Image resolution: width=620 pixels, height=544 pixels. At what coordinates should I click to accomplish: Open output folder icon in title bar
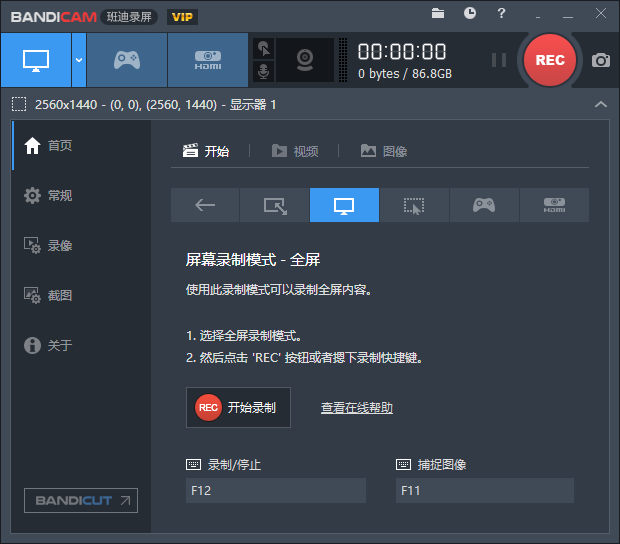[x=438, y=13]
